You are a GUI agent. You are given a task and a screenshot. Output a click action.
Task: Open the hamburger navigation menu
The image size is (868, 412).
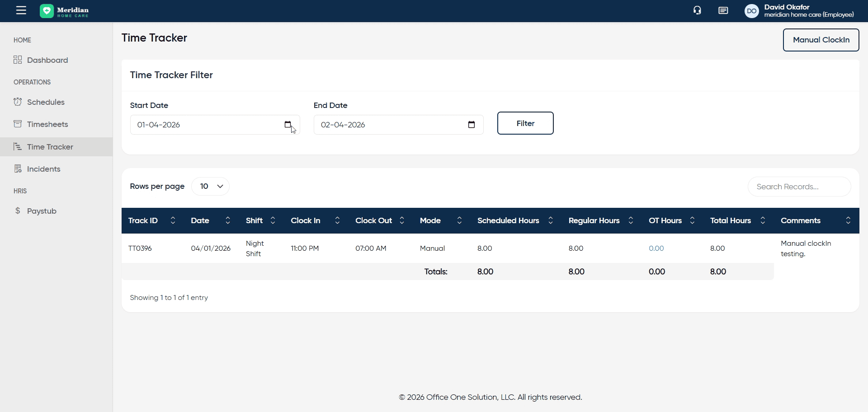tap(21, 10)
